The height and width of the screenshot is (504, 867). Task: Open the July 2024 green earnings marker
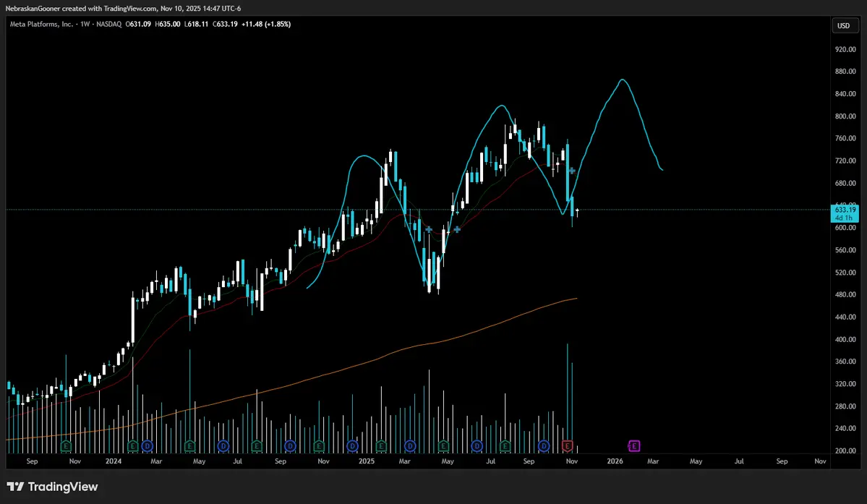point(257,445)
